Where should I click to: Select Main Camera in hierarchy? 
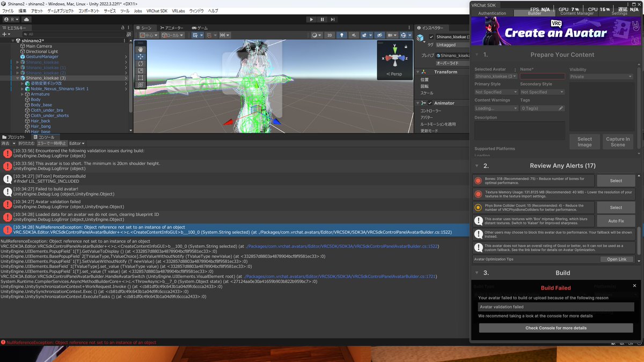tap(39, 46)
